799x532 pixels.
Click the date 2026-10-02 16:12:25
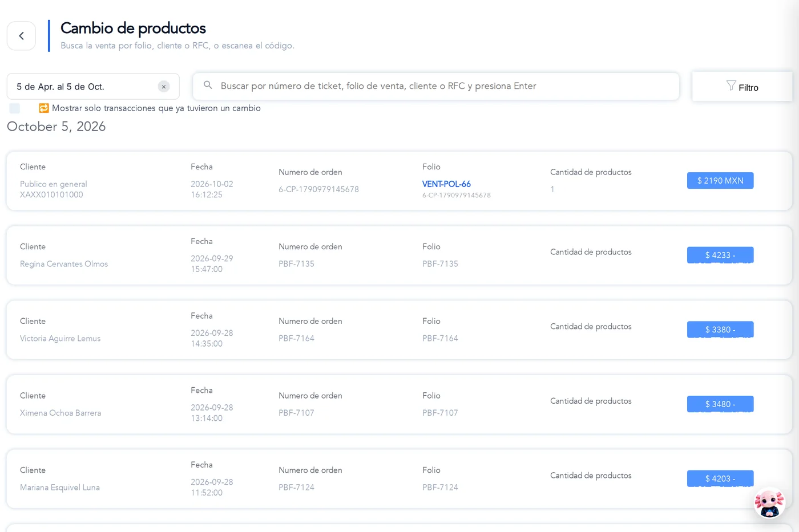212,189
